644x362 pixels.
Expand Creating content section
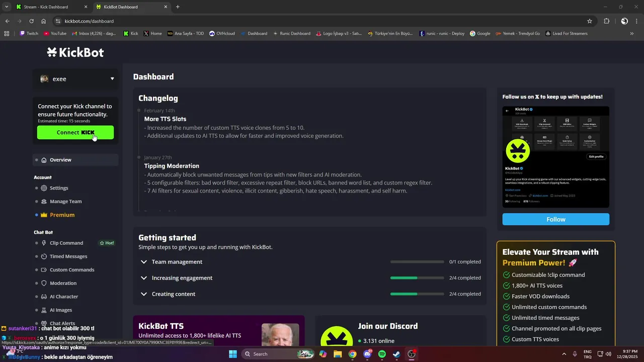tap(144, 294)
